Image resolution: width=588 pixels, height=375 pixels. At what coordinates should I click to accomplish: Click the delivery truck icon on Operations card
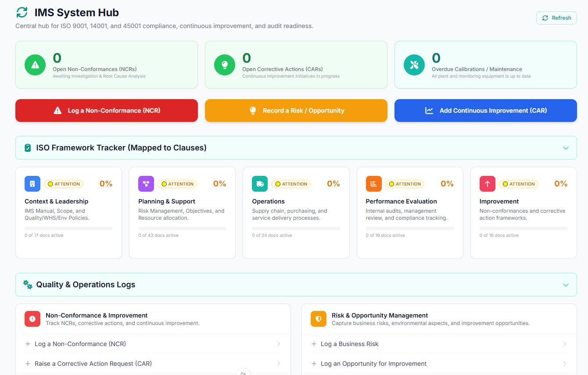(259, 183)
